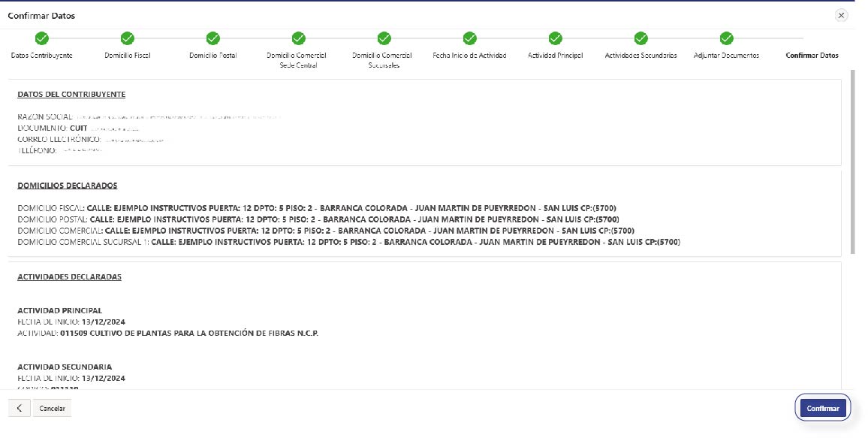Click Domicilio Comercial Sucursales check icon
This screenshot has height=438, width=868.
pos(384,38)
